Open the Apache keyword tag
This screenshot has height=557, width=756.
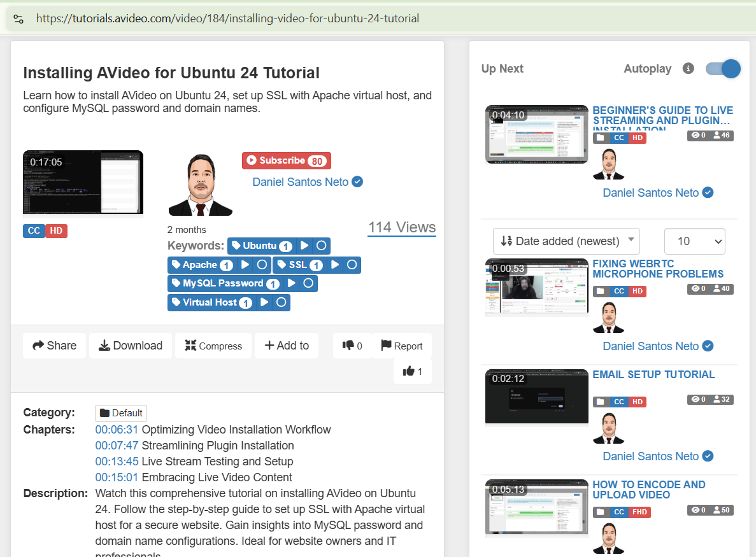pos(203,265)
